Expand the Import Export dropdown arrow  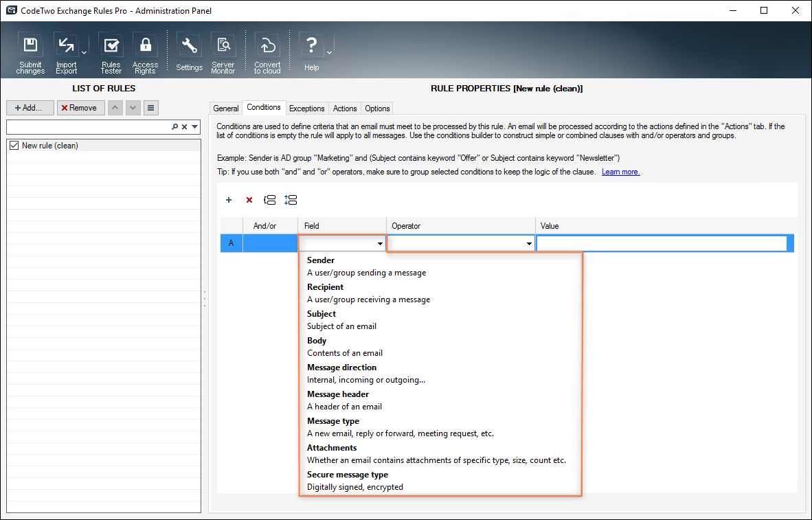pos(84,53)
